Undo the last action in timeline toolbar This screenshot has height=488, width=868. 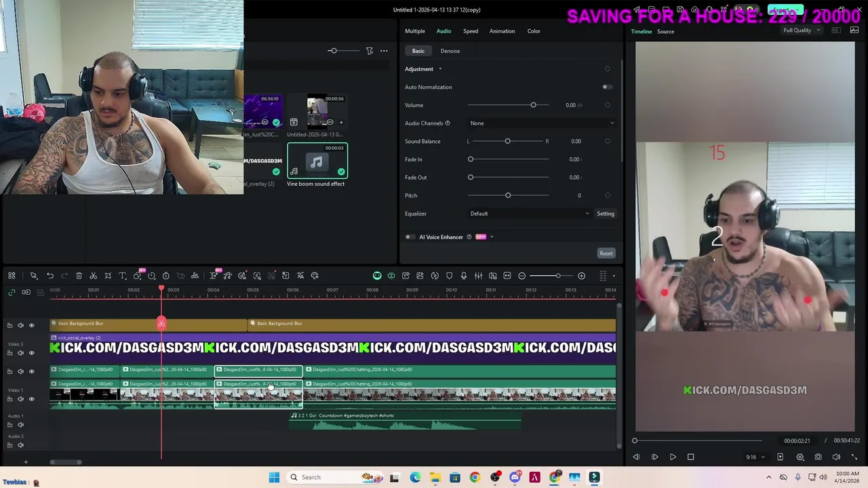point(50,276)
